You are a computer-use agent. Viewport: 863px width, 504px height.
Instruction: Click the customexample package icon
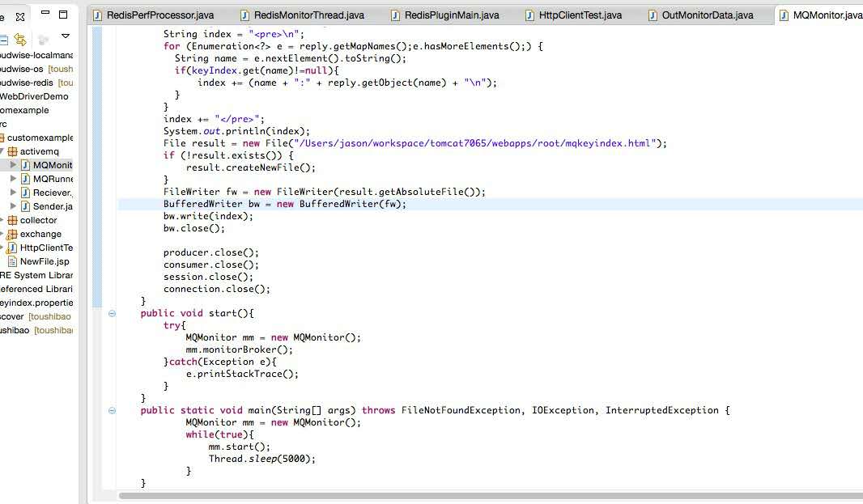[x=2, y=138]
